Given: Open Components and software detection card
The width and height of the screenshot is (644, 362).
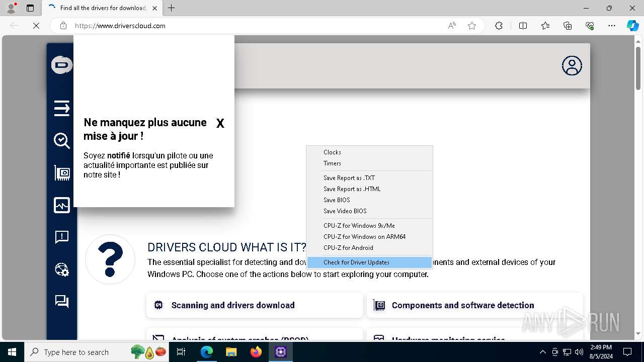Looking at the screenshot, I should click(x=475, y=305).
